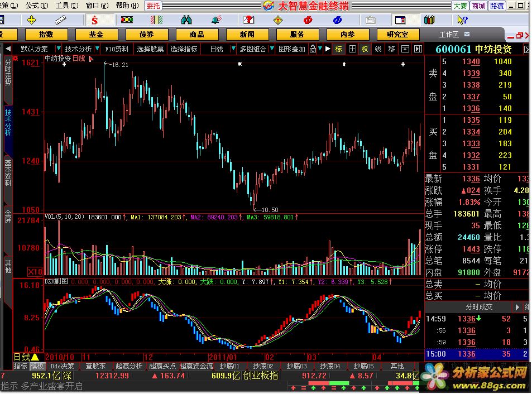Screen dimensions: 532x394
Task: Click the 研究室 category button
Action: 397,35
